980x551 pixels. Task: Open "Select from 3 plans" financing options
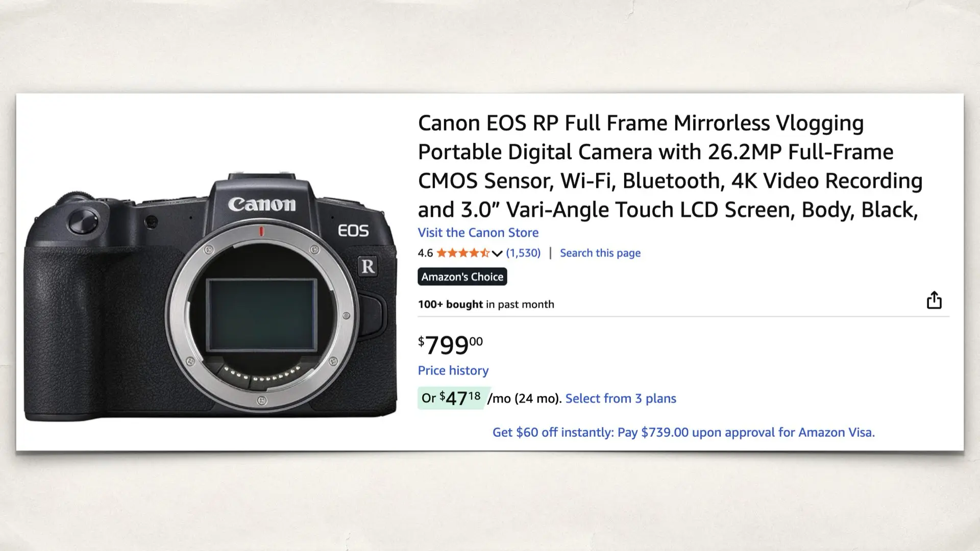click(x=621, y=398)
